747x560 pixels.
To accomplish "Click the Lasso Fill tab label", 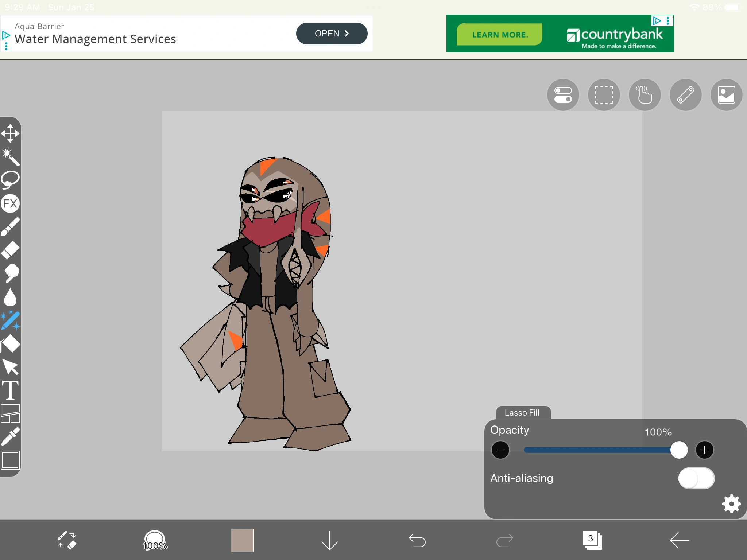I will tap(522, 413).
